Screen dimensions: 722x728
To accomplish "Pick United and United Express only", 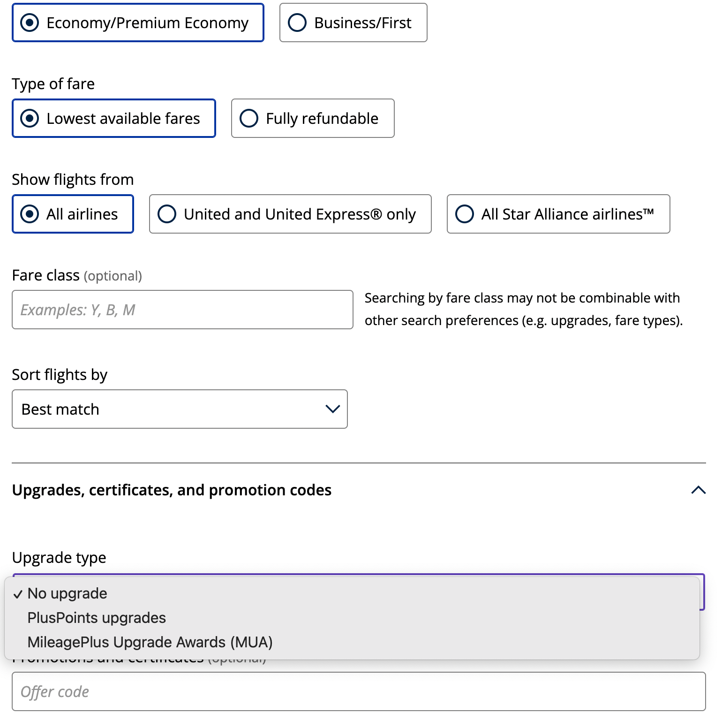I will point(167,214).
